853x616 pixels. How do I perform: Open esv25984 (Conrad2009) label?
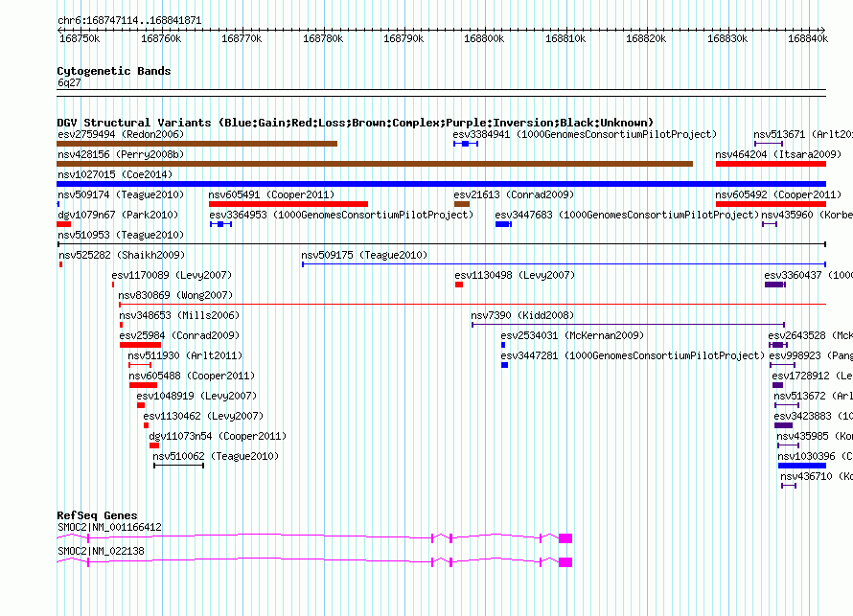pyautogui.click(x=179, y=335)
